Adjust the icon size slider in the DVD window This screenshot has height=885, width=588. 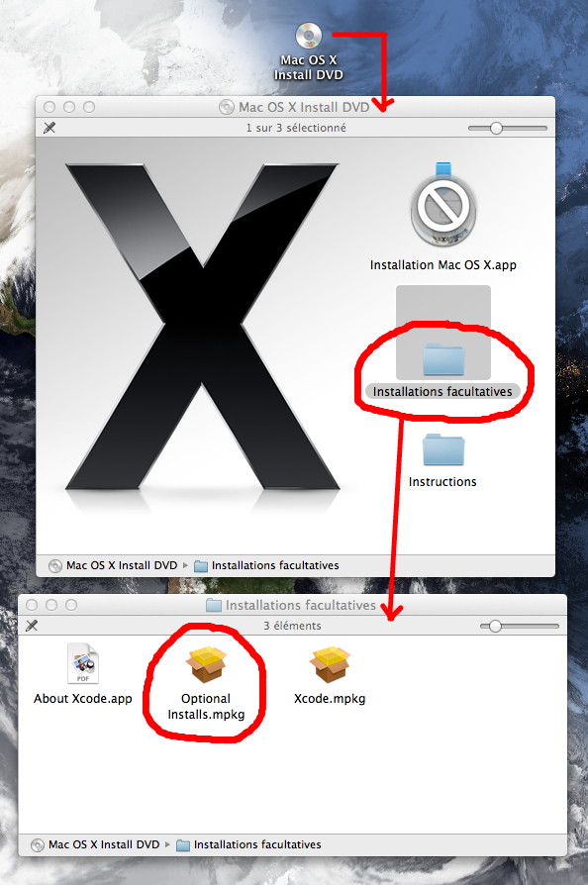[496, 128]
